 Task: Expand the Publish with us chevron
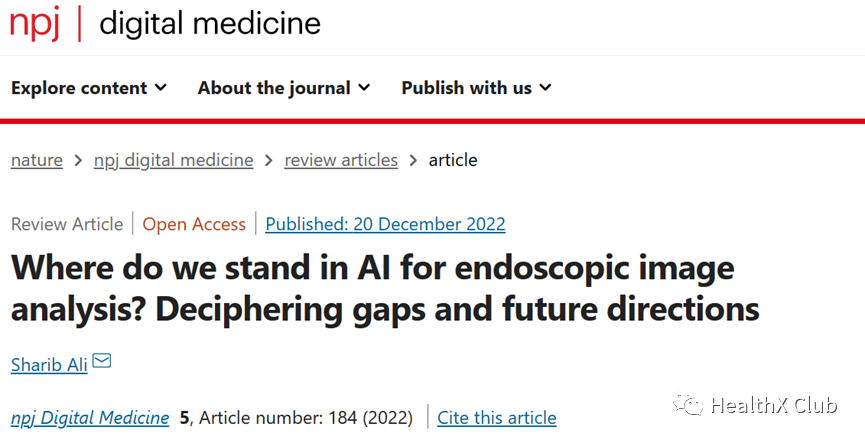545,87
